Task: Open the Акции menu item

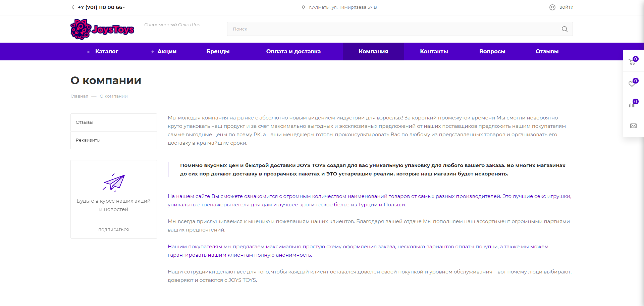Action: click(x=167, y=51)
